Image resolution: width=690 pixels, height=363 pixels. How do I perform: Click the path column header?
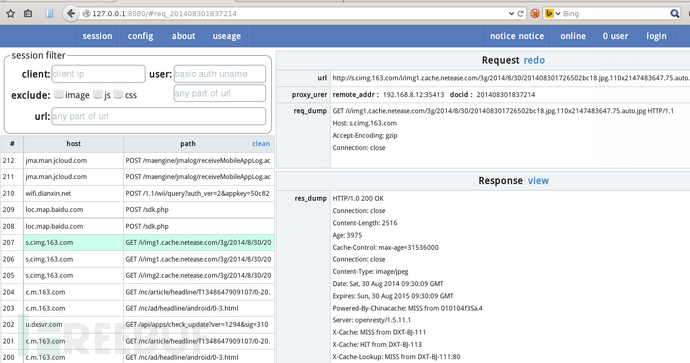pos(188,143)
